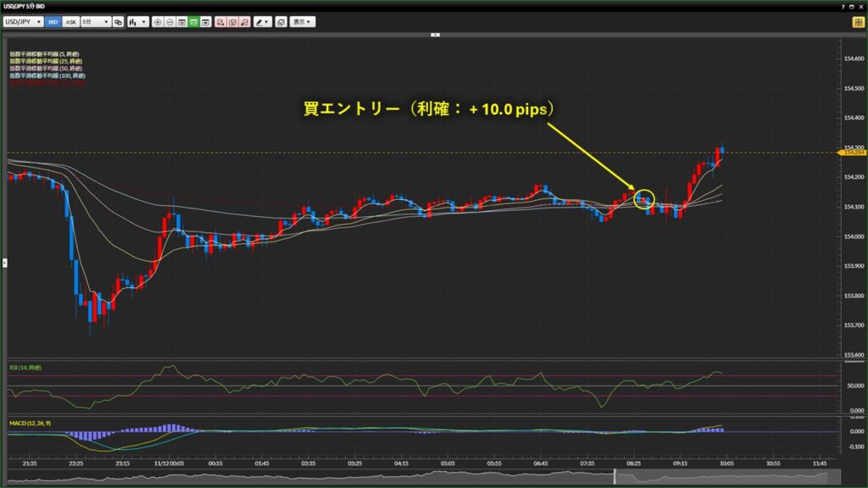Screen dimensions: 868x488
Task: Click the link chart icon beside timeframe
Action: point(119,21)
